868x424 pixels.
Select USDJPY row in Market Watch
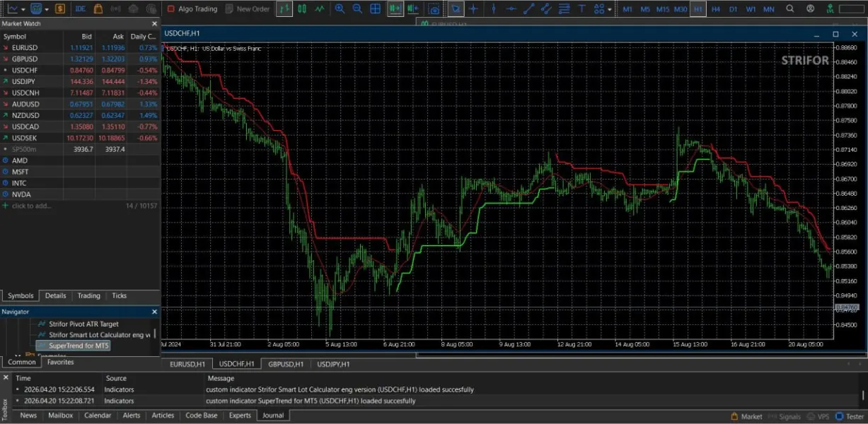pos(25,81)
